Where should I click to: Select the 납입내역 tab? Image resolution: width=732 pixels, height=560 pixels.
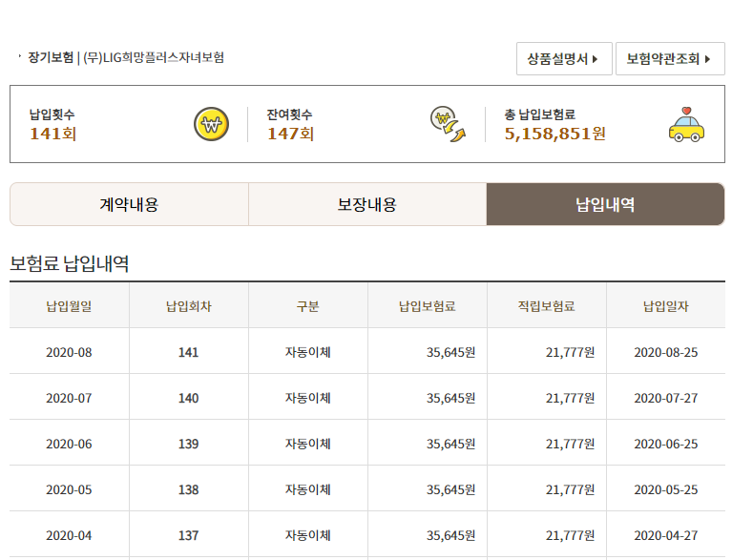[605, 204]
